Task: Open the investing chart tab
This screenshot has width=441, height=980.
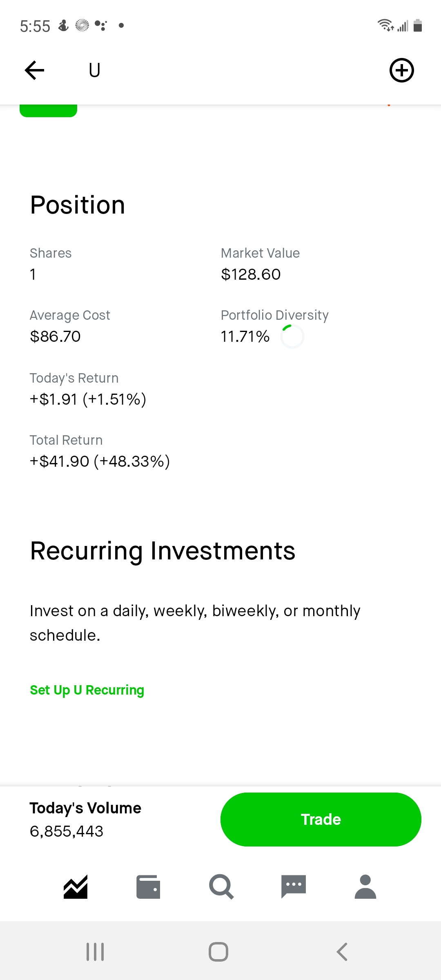Action: point(76,886)
